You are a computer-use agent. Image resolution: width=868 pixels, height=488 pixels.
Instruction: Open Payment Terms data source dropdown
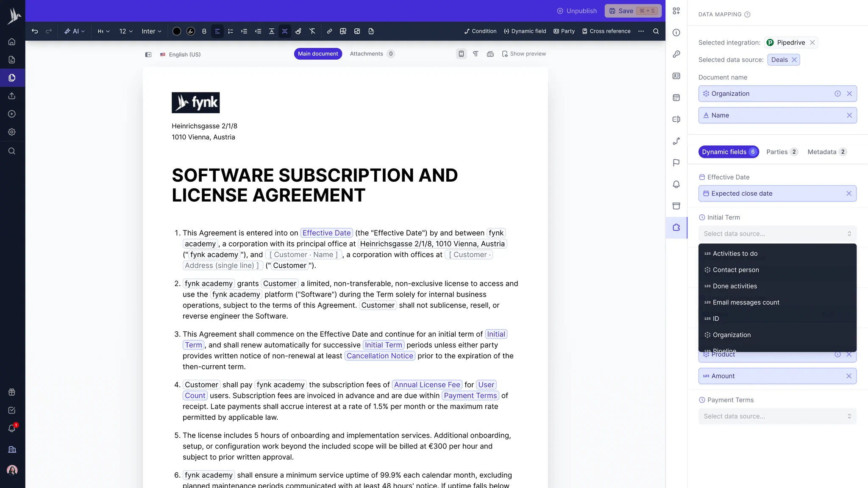tap(777, 416)
